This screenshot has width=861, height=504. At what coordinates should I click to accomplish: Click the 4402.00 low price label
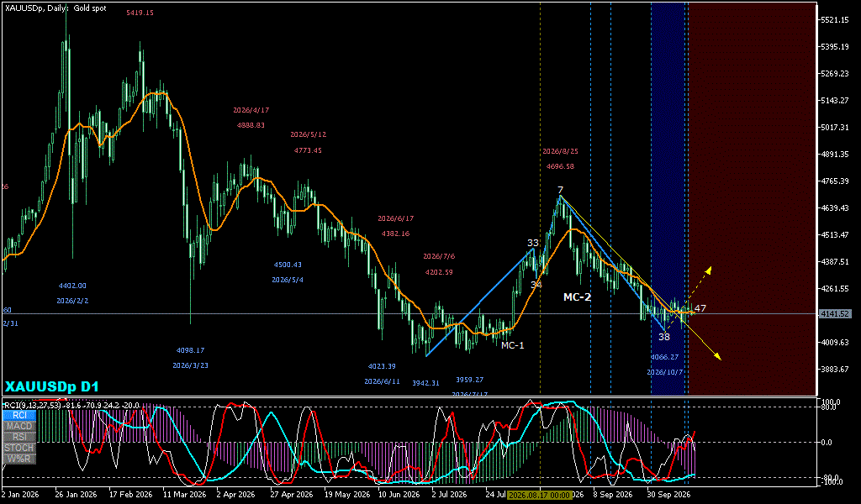point(72,286)
